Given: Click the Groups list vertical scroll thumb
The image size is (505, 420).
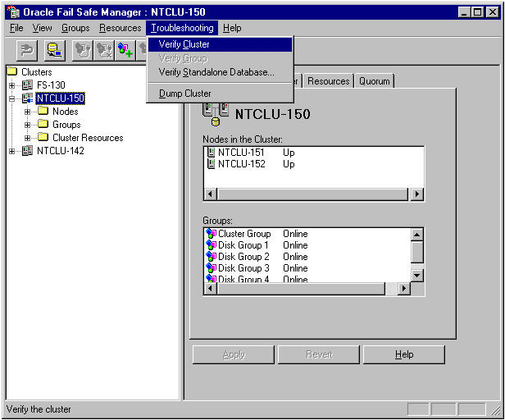Looking at the screenshot, I should 417,252.
